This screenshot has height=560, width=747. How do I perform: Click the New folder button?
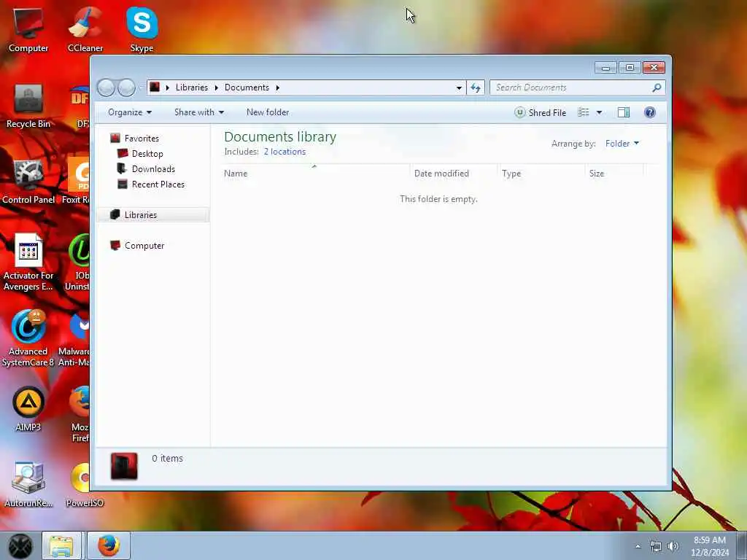tap(268, 112)
